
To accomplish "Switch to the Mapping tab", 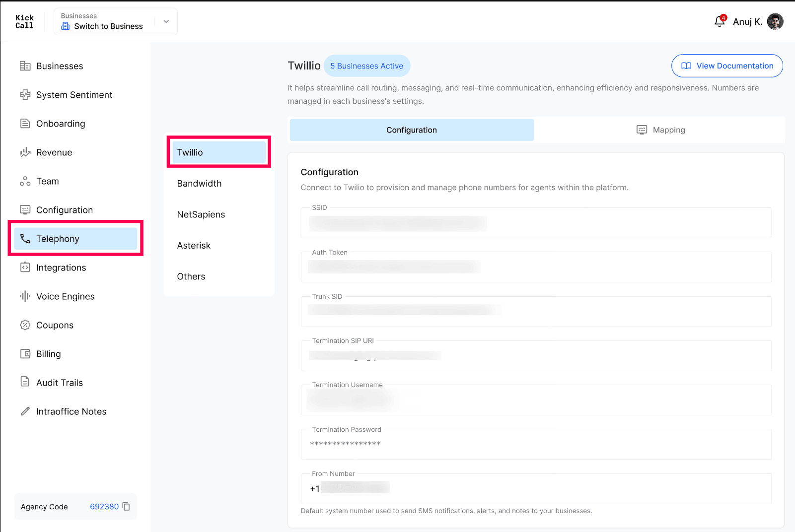I will click(x=660, y=130).
